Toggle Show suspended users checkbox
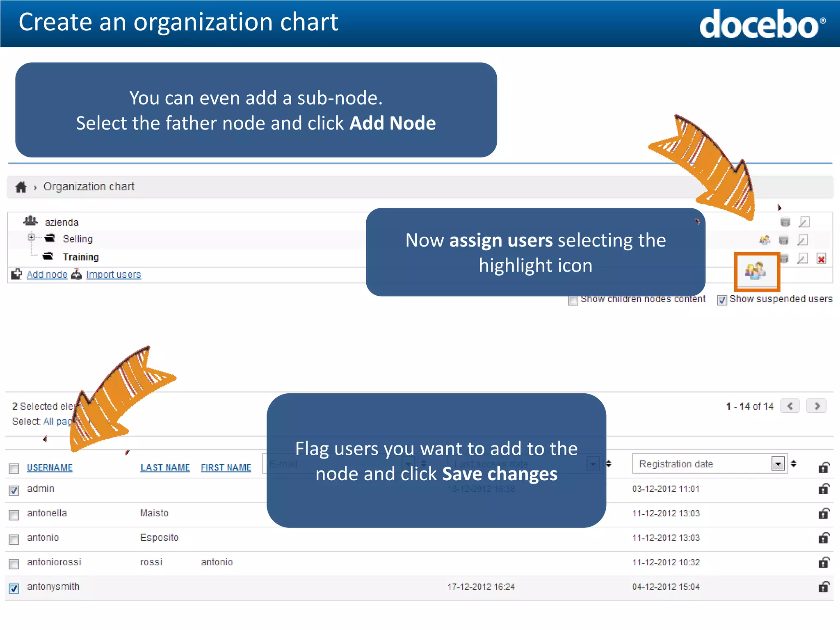The image size is (840, 630). coord(722,300)
